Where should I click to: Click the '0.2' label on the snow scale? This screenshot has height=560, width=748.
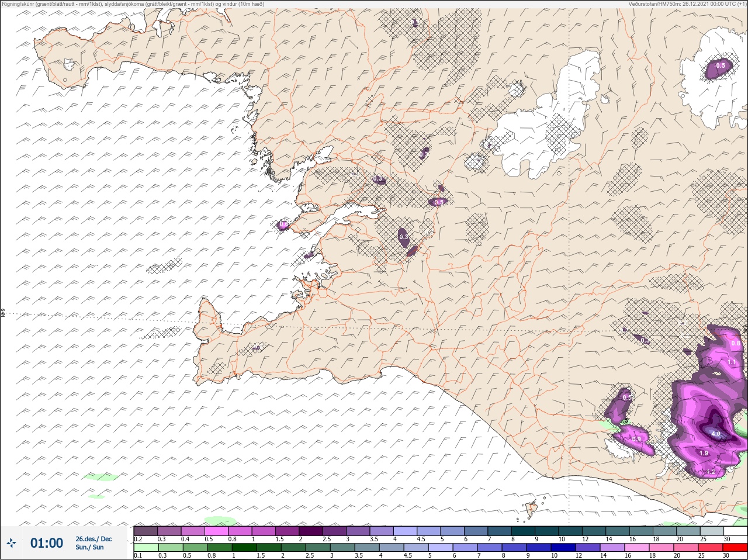(x=138, y=539)
